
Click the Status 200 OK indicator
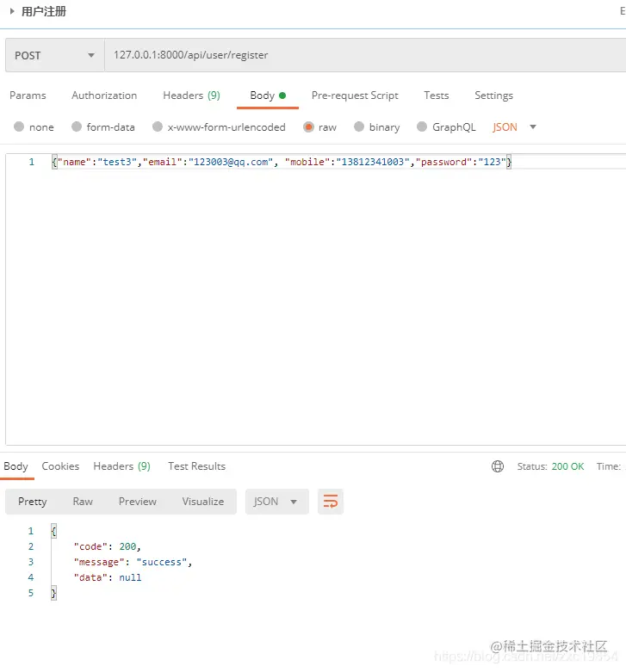click(550, 466)
